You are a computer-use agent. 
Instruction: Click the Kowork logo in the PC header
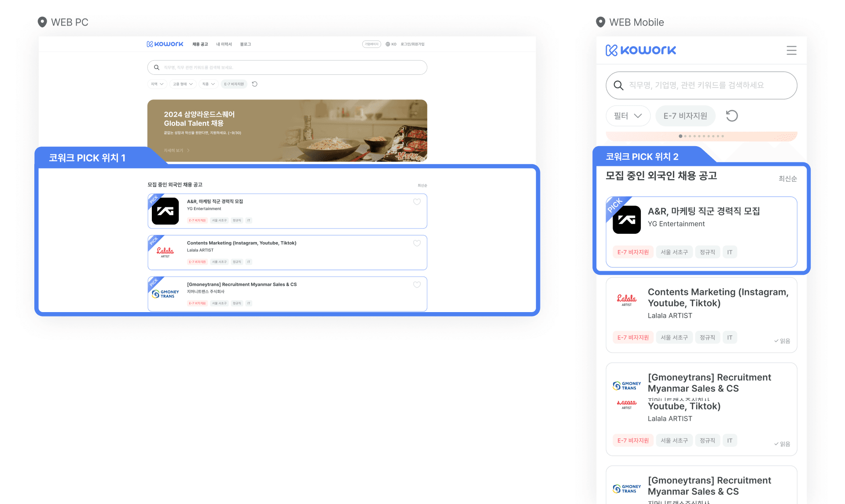(165, 44)
